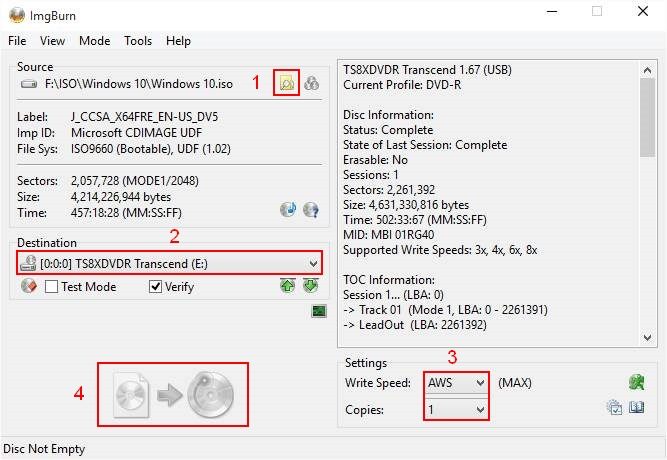Click the calculate checklist icon in Settings

pyautogui.click(x=614, y=407)
